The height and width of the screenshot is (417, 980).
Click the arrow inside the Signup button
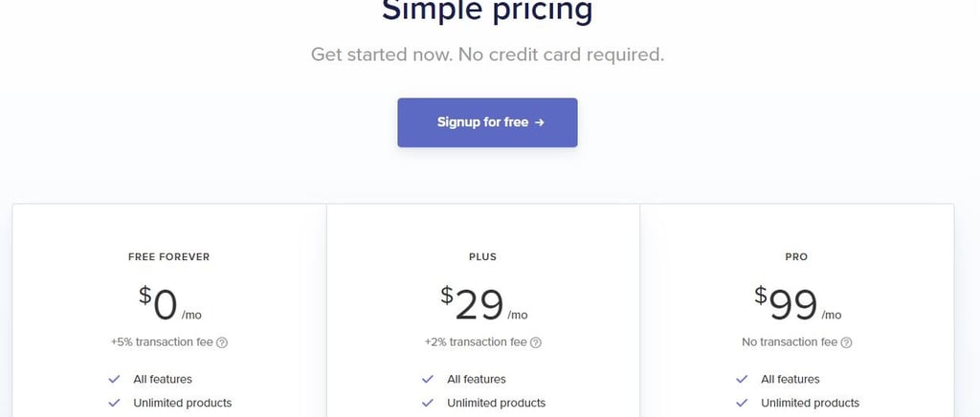[540, 122]
